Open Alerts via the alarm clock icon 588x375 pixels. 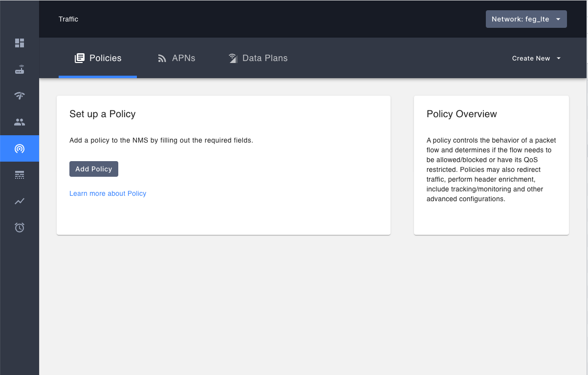click(20, 227)
